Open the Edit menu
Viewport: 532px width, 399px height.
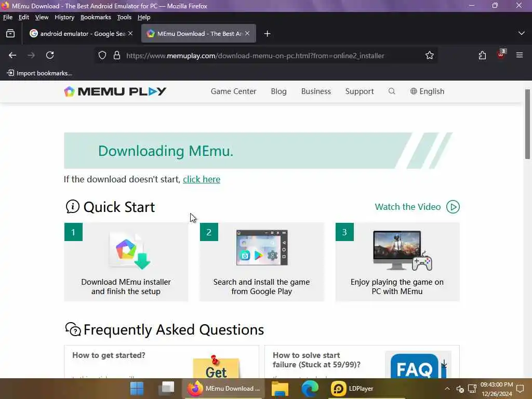pyautogui.click(x=24, y=17)
